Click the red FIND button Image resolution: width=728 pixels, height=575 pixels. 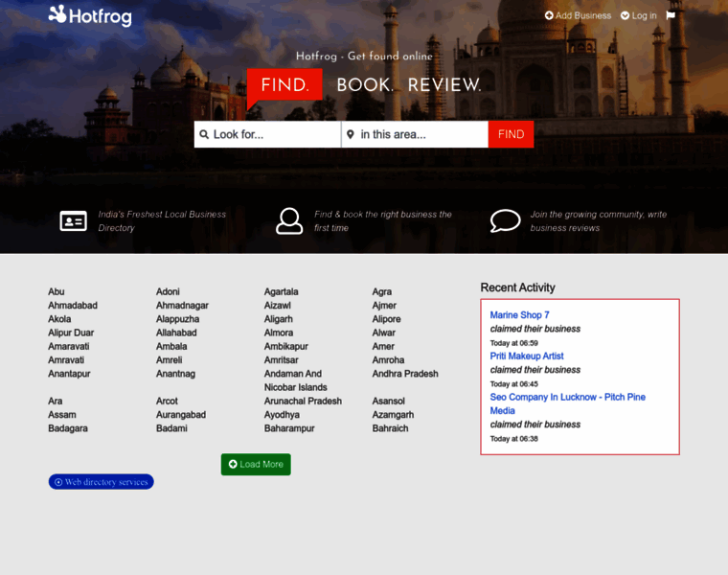tap(512, 134)
